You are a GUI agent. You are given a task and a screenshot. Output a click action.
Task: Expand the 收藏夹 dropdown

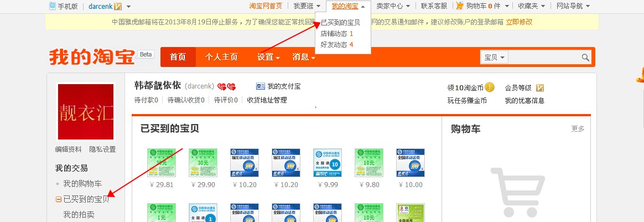click(532, 6)
